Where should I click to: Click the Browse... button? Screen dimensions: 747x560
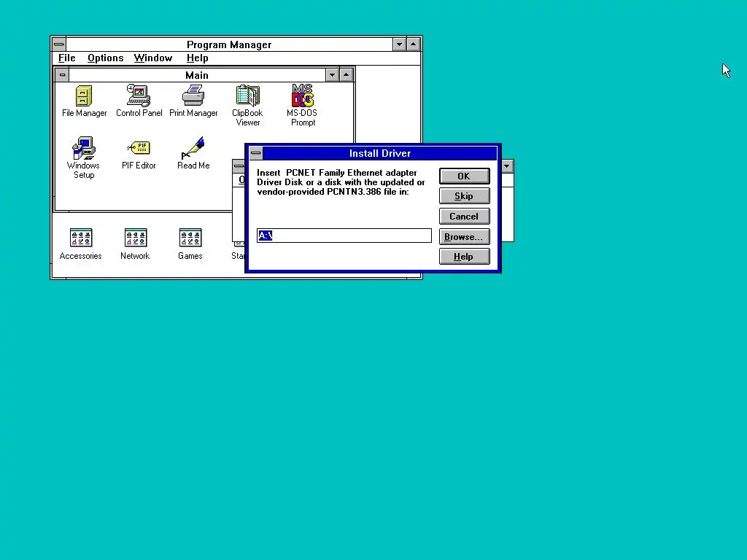[x=464, y=237]
